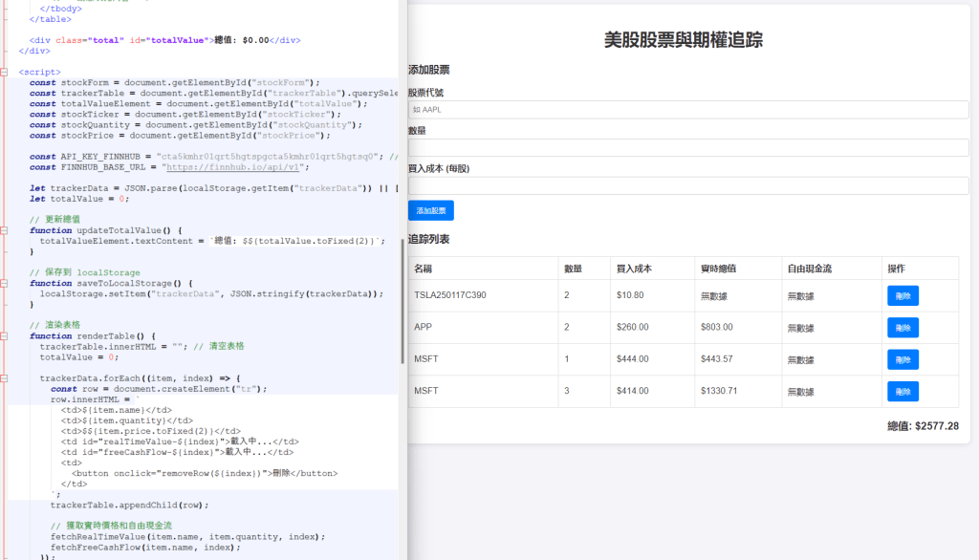Fold the saveToLocalStorage function
Viewport: 979px width, 560px height.
tap(6, 283)
